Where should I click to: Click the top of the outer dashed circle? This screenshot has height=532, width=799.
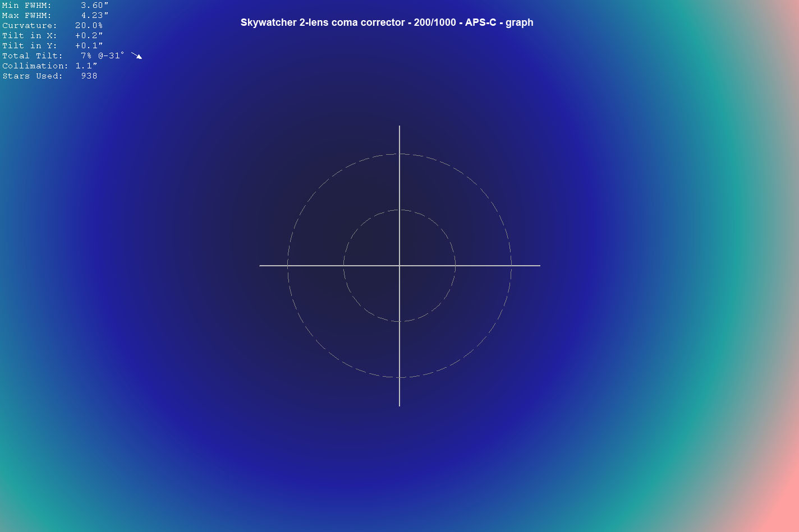click(x=399, y=154)
